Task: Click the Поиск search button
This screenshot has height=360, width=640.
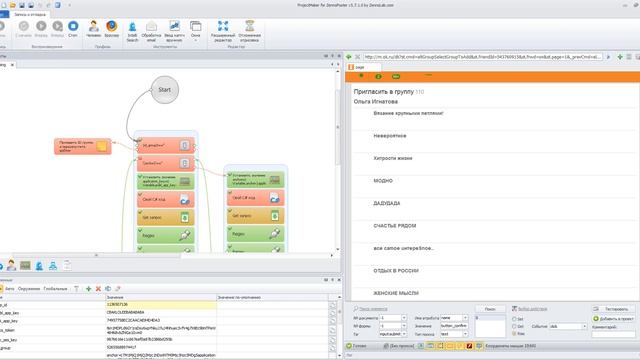Action: click(x=490, y=309)
